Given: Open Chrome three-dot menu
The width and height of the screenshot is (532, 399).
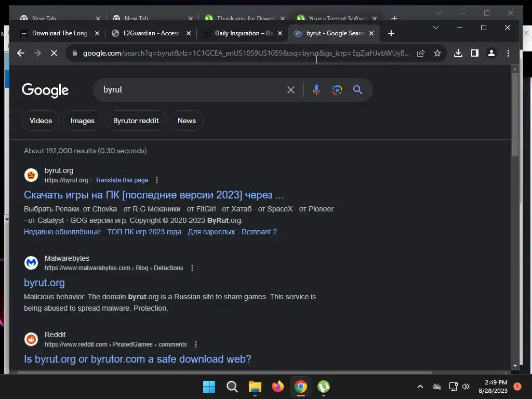Looking at the screenshot, I should [x=508, y=53].
